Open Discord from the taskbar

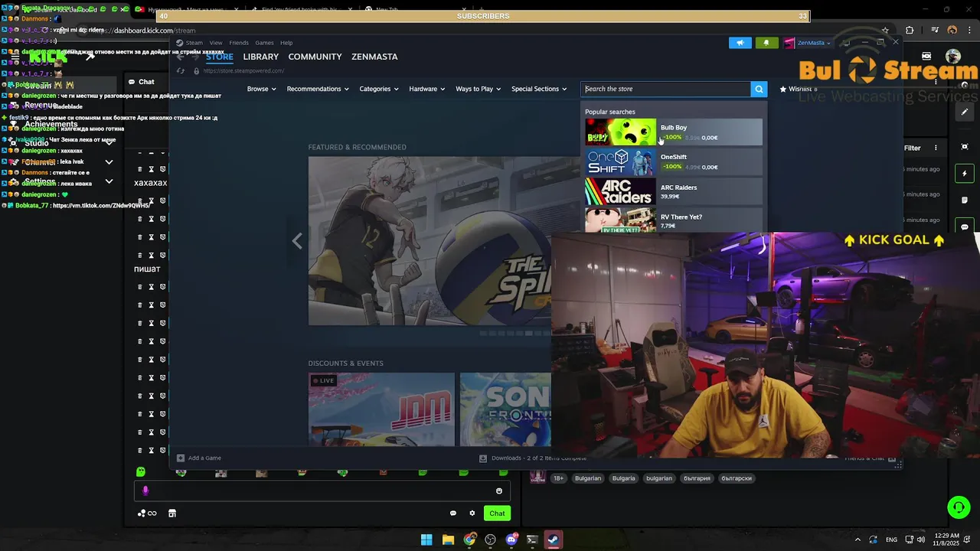coord(511,540)
